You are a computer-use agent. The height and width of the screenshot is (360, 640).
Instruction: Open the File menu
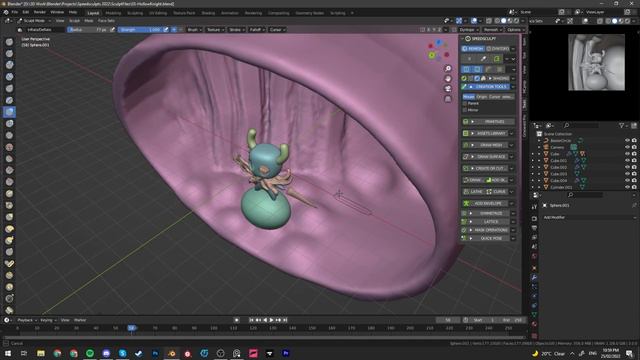[x=15, y=12]
